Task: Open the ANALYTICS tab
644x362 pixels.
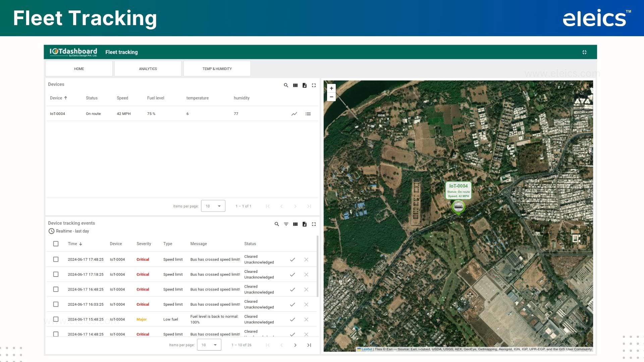Action: click(x=148, y=69)
